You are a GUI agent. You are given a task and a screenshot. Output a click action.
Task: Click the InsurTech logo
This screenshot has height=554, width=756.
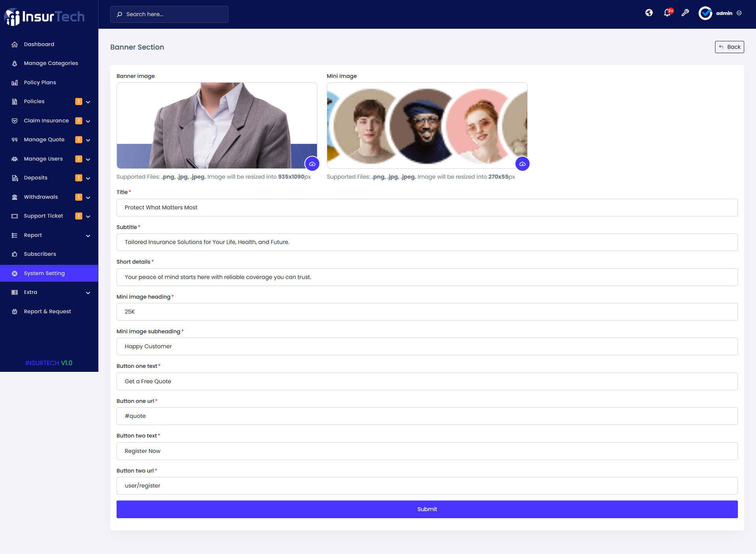44,17
